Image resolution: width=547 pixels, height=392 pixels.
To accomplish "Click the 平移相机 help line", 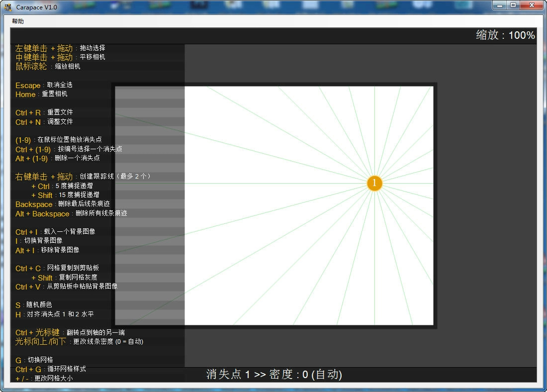I will coord(60,57).
